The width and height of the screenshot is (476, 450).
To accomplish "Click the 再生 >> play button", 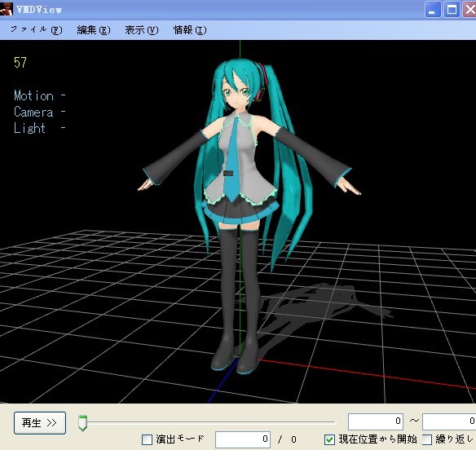I will pyautogui.click(x=40, y=422).
